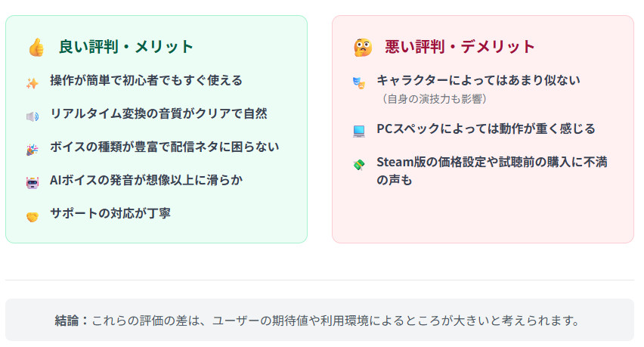Click the text 操作が簡単で初心者でもすぐ使える

[146, 80]
